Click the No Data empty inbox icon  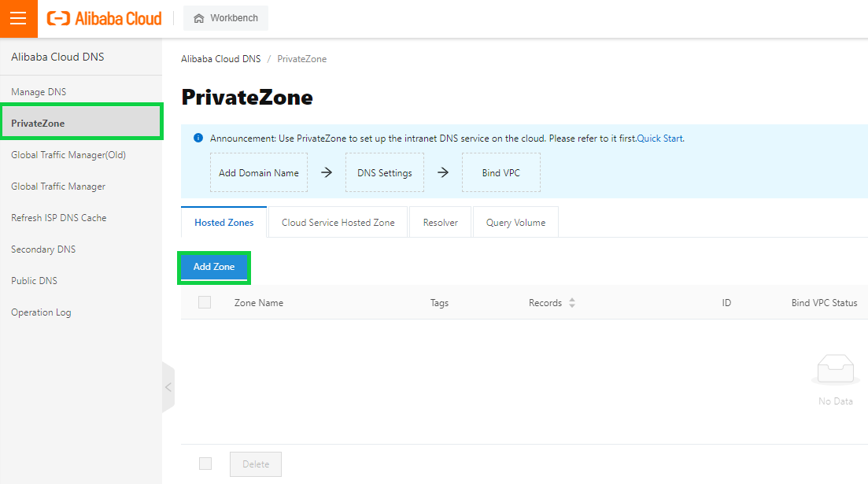coord(835,369)
